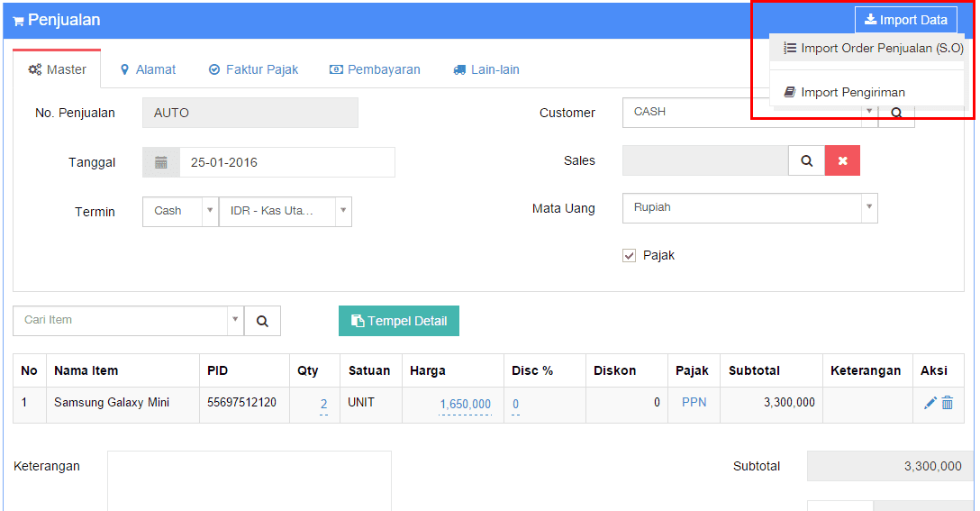This screenshot has height=511, width=980.
Task: Click the trash delete icon for Samsung row
Action: pyautogui.click(x=948, y=403)
